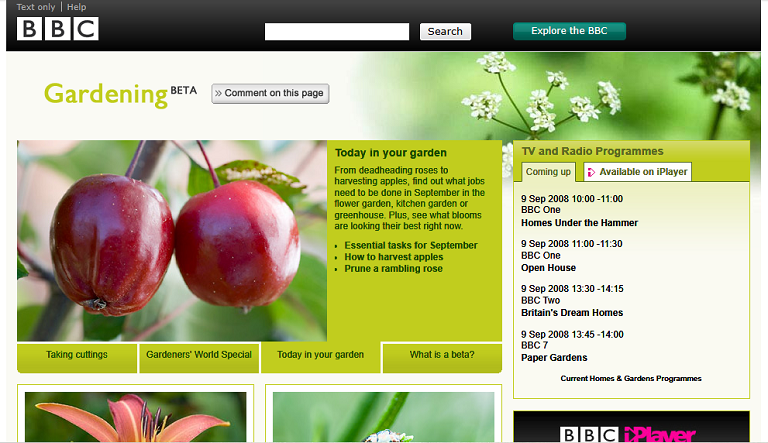Open Homes Under the Hammer programme
Image resolution: width=768 pixels, height=443 pixels.
(x=579, y=223)
